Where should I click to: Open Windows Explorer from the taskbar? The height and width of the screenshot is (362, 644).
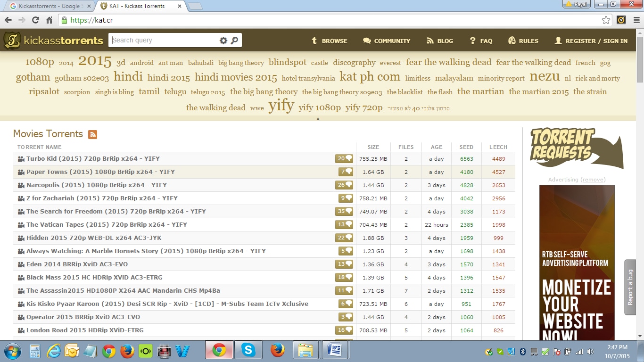click(x=306, y=350)
